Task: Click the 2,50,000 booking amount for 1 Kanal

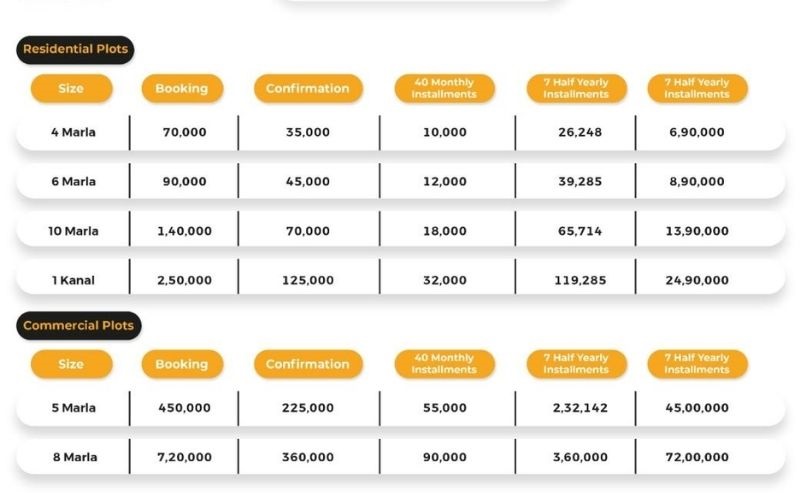Action: 184,280
